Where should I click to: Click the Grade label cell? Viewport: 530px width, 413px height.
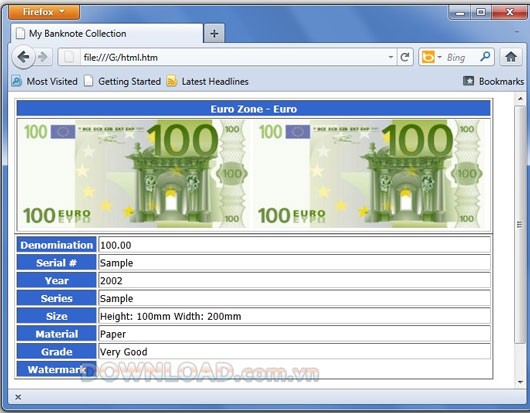click(x=56, y=352)
